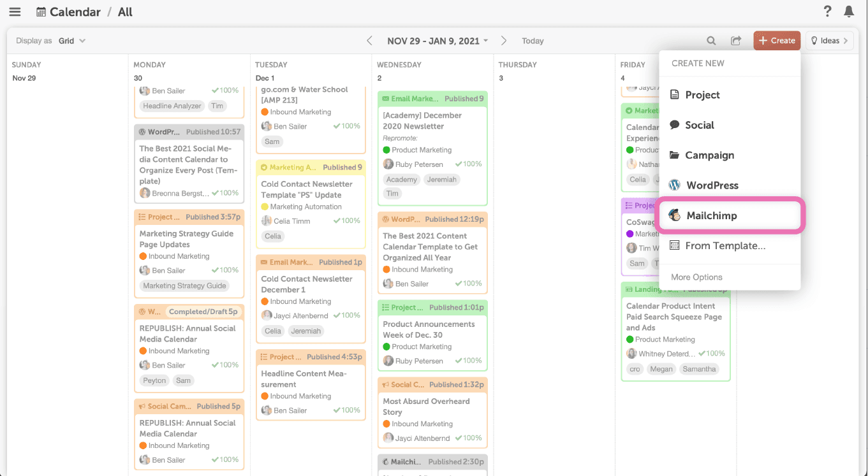Click Jayci Altenbernd avatar on Cold Contact December 1 card
Viewport: 868px width, 476px height.
[266, 315]
